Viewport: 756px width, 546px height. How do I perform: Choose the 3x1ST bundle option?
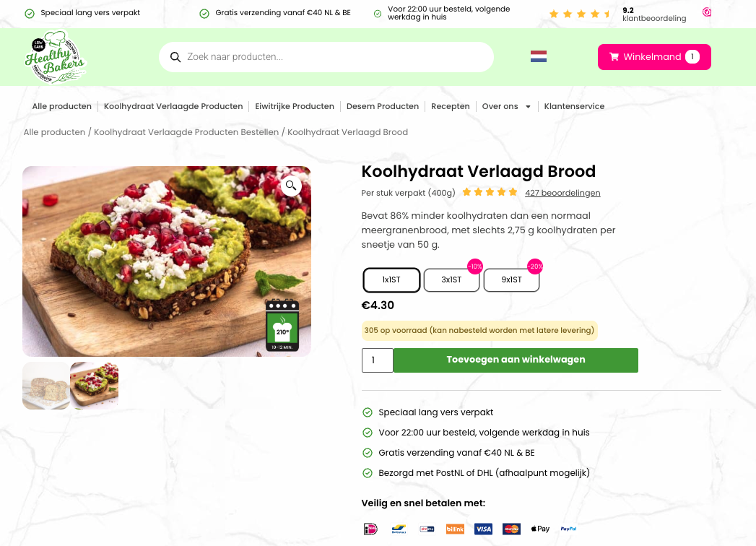(451, 280)
